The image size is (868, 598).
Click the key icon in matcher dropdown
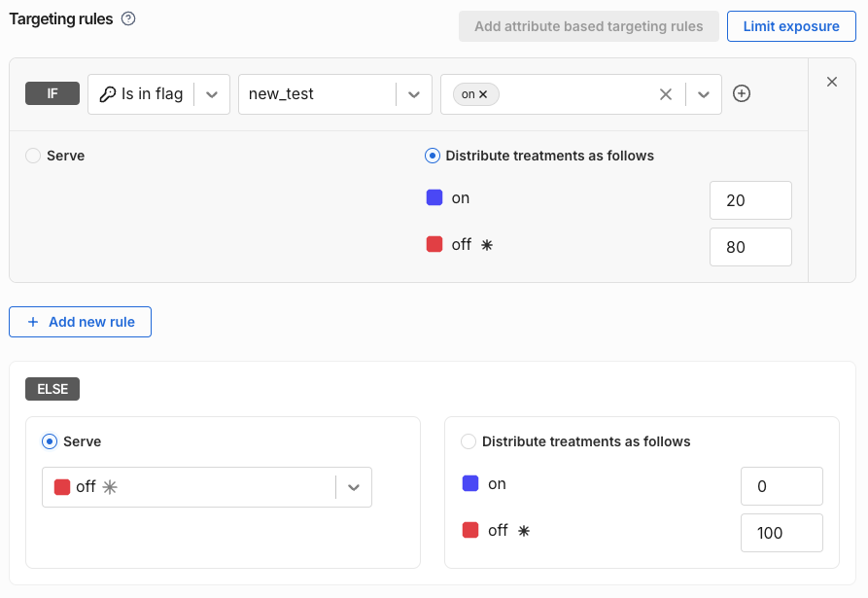(x=108, y=94)
